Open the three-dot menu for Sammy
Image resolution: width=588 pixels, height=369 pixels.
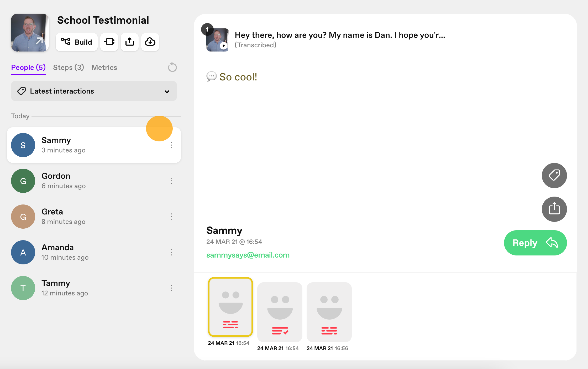[x=172, y=145]
